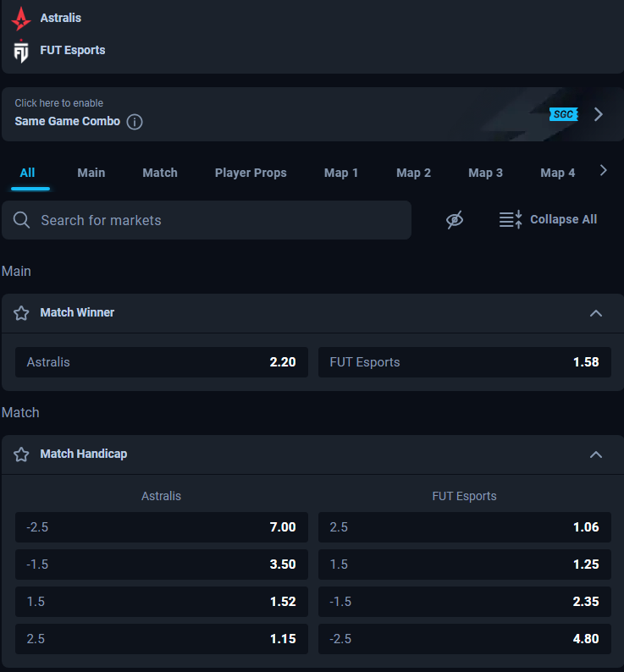Collapse the Match Handicap section
Image resolution: width=624 pixels, height=672 pixels.
pyautogui.click(x=596, y=454)
